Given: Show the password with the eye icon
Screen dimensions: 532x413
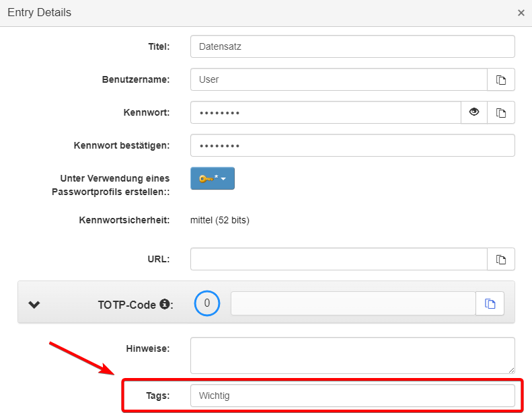Looking at the screenshot, I should click(x=474, y=112).
